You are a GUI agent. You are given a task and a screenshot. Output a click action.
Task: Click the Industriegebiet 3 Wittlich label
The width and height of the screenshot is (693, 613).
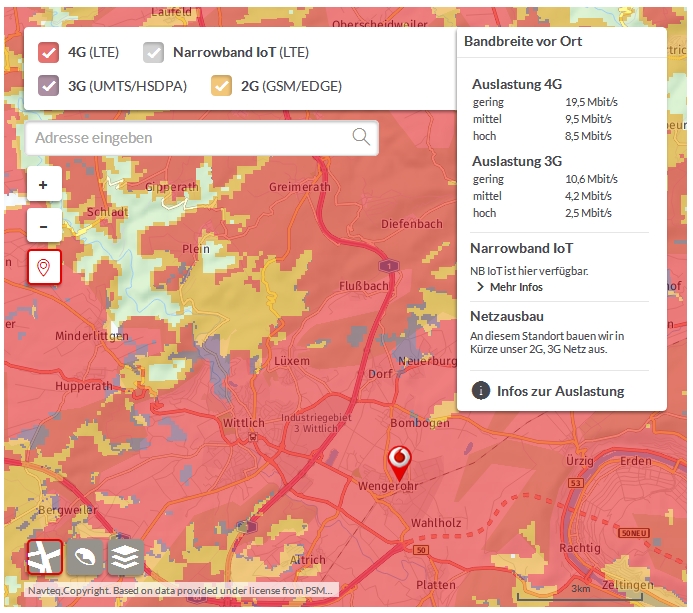click(x=316, y=423)
